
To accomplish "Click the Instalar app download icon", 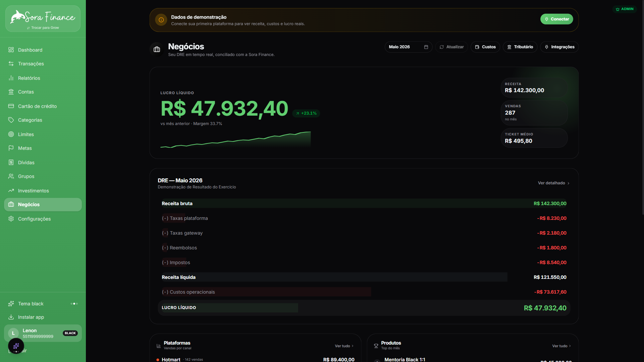I will (11, 317).
